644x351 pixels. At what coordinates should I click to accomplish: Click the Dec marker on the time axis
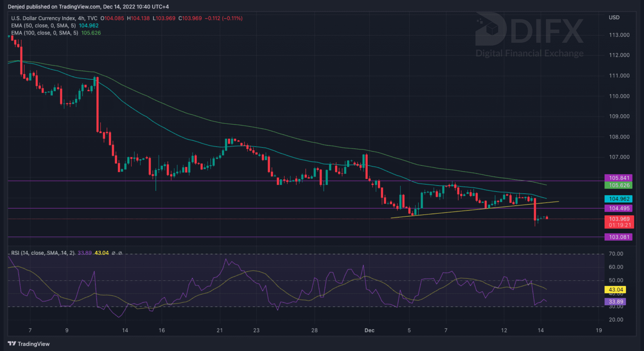pyautogui.click(x=369, y=330)
